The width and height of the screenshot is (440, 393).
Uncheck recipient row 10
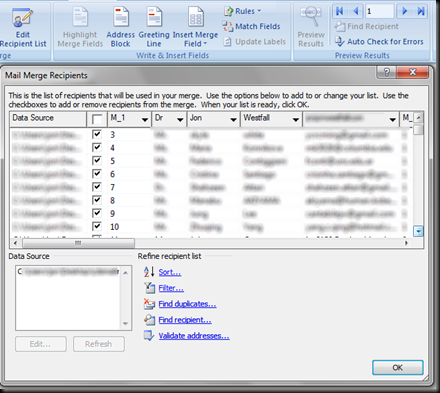(x=97, y=226)
